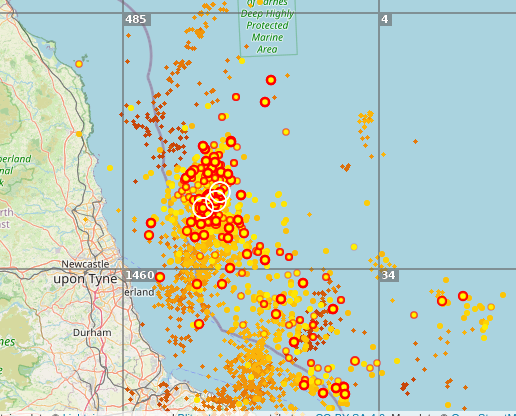The height and width of the screenshot is (416, 516).
Task: Select the yellow strike marker on the Farne coast islands
Action: click(x=79, y=64)
